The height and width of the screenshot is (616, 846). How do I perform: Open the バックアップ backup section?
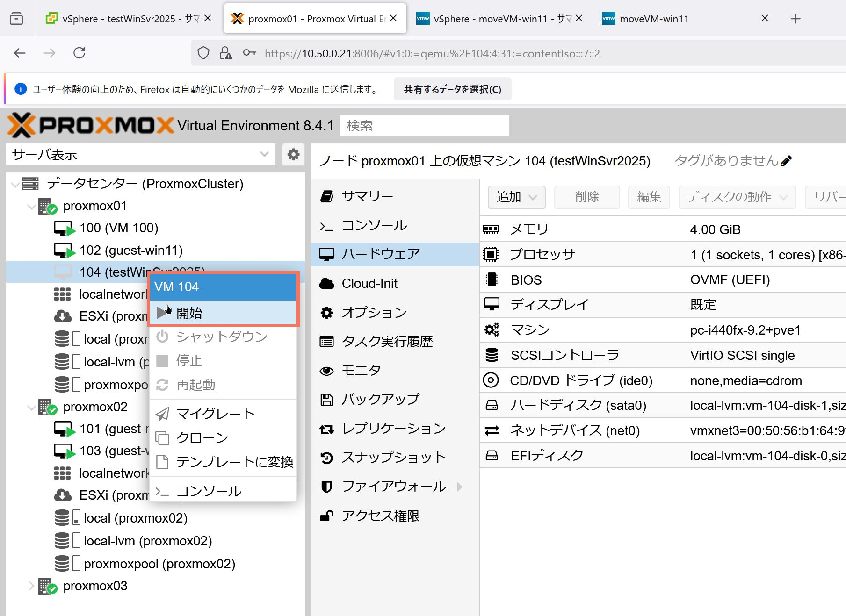tap(380, 400)
